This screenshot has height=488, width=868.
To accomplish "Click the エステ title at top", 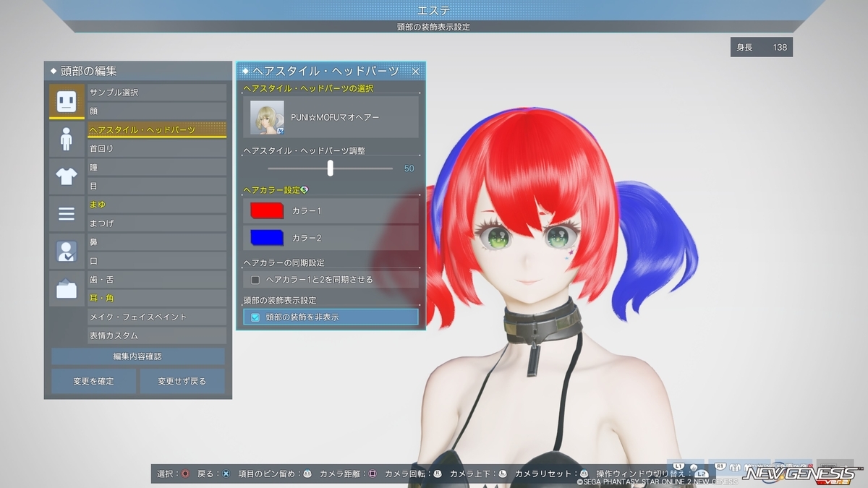I will pos(434,10).
